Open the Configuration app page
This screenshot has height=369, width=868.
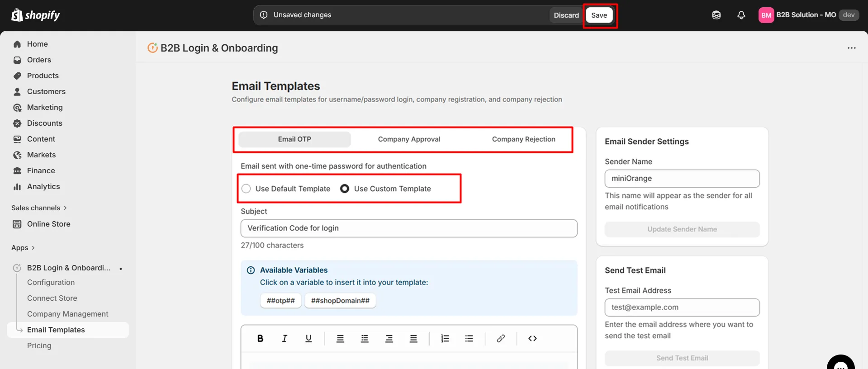pos(51,282)
